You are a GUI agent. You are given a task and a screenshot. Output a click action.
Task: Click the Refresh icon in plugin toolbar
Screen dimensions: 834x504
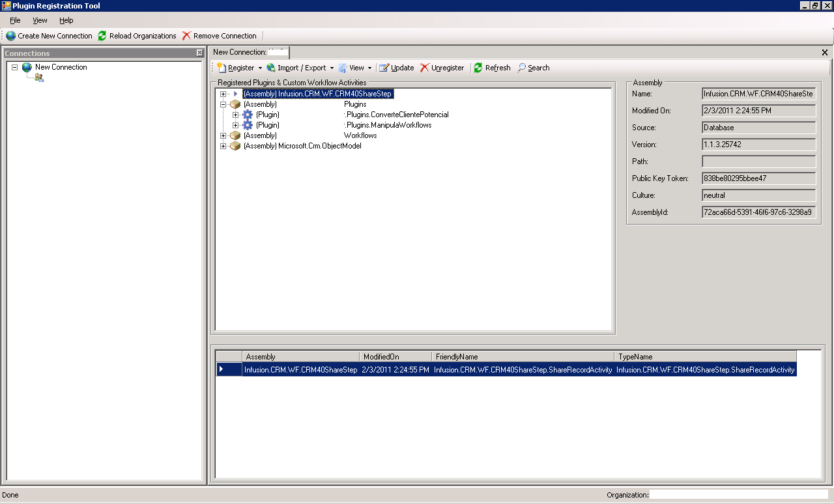pyautogui.click(x=478, y=68)
